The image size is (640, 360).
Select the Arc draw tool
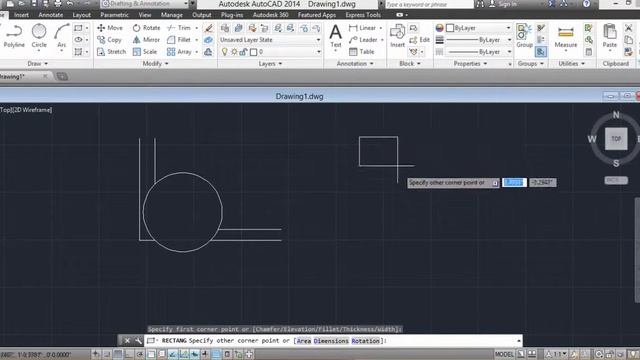click(x=62, y=36)
